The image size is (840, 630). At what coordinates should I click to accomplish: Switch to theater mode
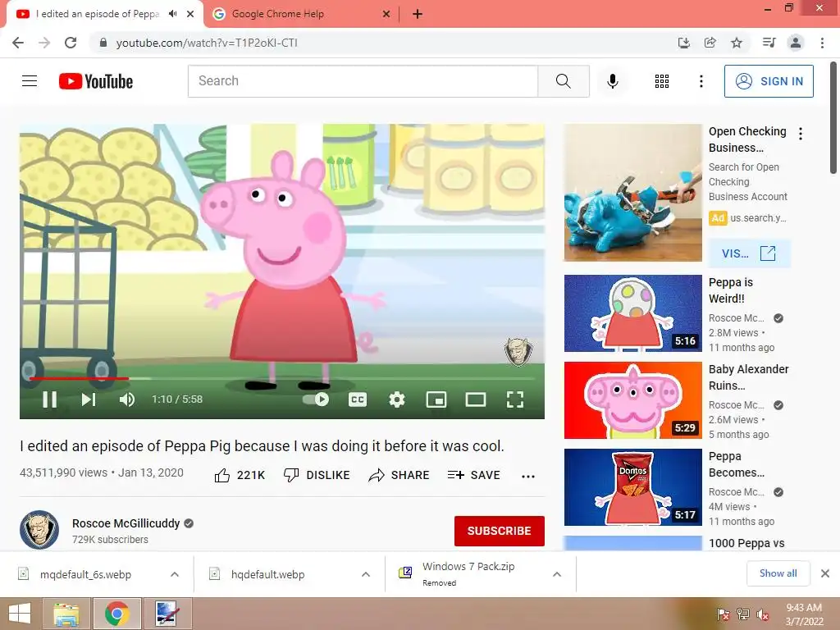point(476,399)
